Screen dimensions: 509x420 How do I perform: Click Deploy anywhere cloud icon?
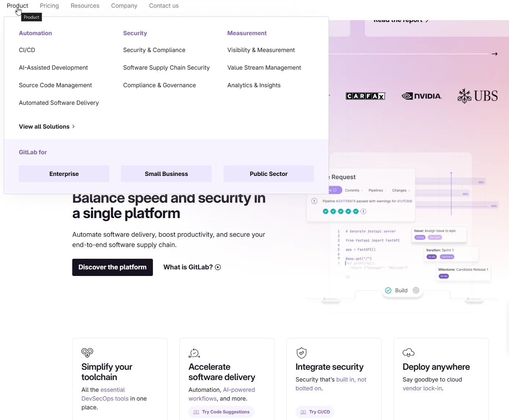(409, 353)
